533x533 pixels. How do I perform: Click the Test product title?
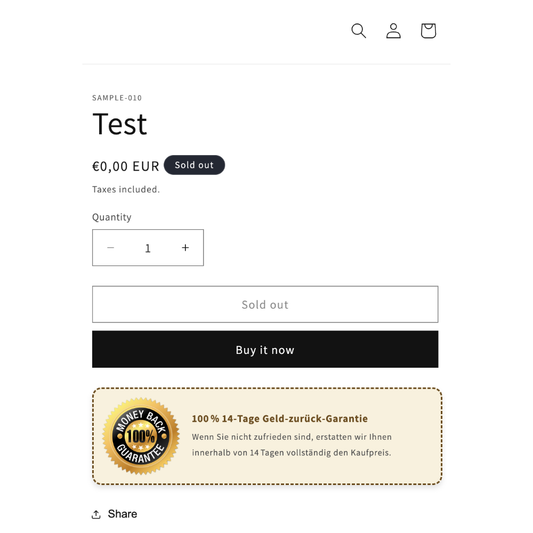[120, 124]
